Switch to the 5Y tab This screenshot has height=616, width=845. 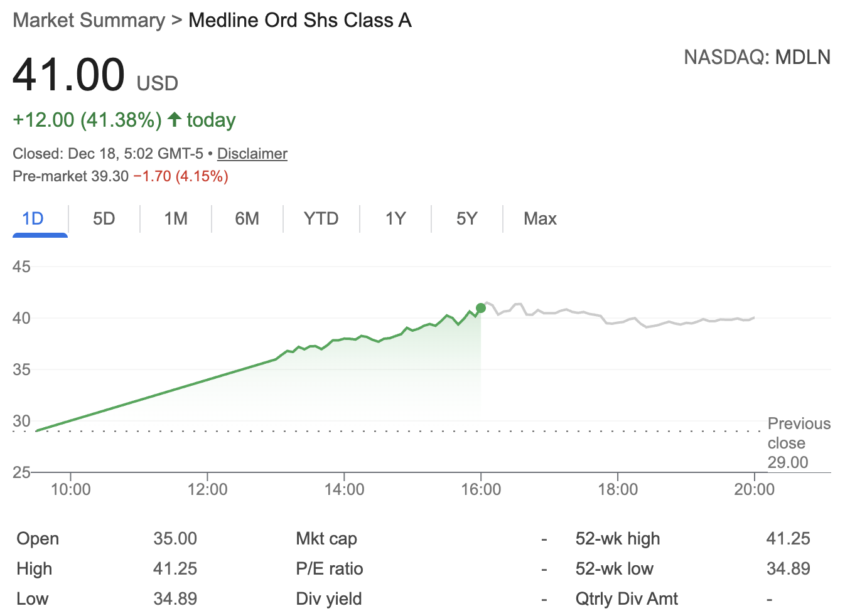click(466, 218)
